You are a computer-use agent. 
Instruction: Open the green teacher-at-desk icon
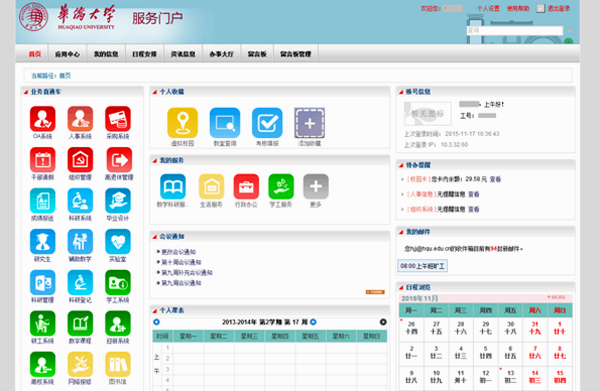42,324
